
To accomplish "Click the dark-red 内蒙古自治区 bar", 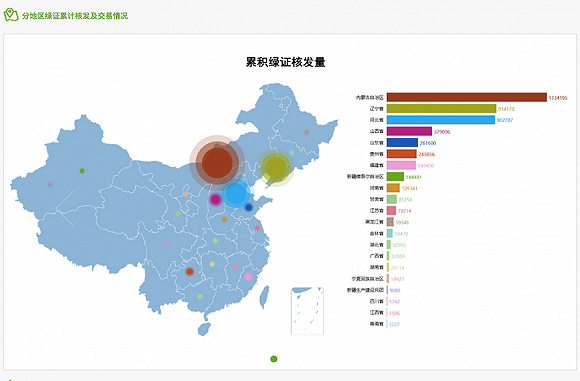I will coord(467,97).
